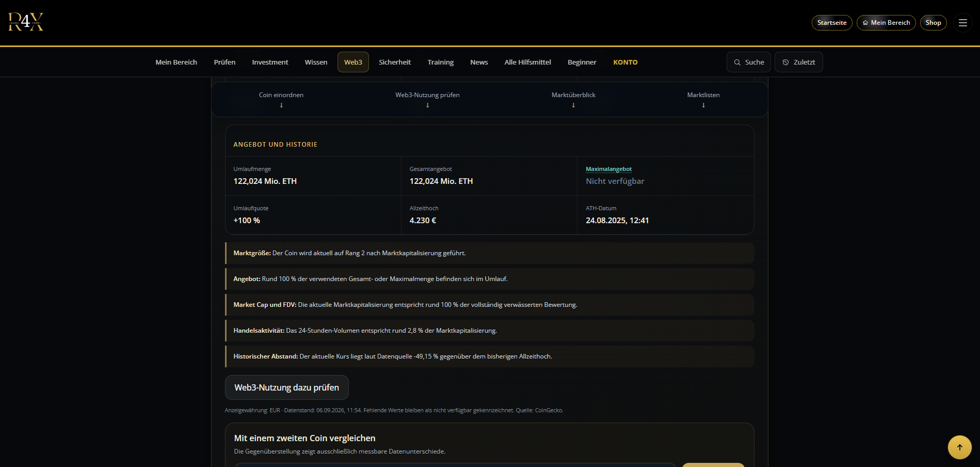Open the Training navigation item

(x=441, y=62)
